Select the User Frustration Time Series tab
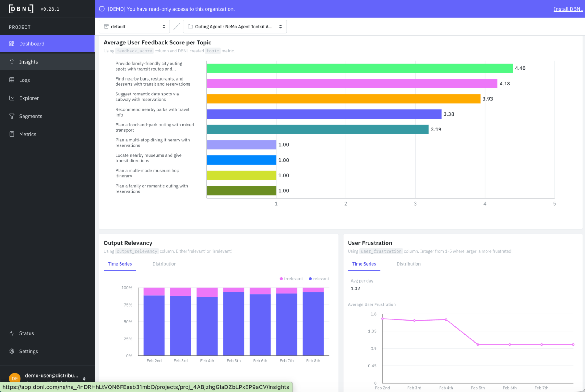585x392 pixels. pos(364,264)
